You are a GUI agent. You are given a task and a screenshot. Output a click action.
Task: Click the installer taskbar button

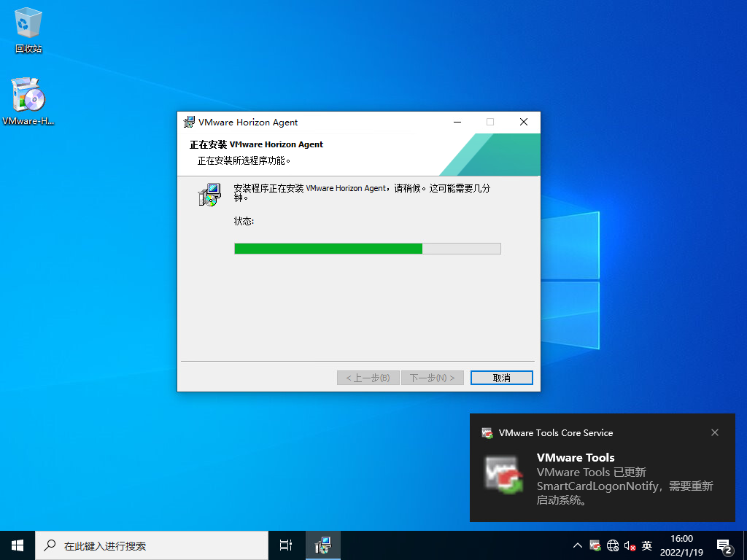[x=322, y=545]
